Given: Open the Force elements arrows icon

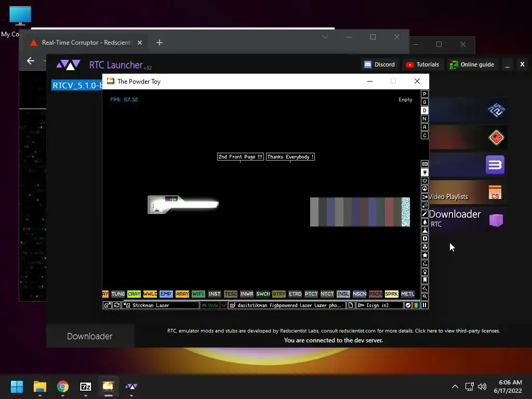Looking at the screenshot, I should pyautogui.click(x=424, y=197).
